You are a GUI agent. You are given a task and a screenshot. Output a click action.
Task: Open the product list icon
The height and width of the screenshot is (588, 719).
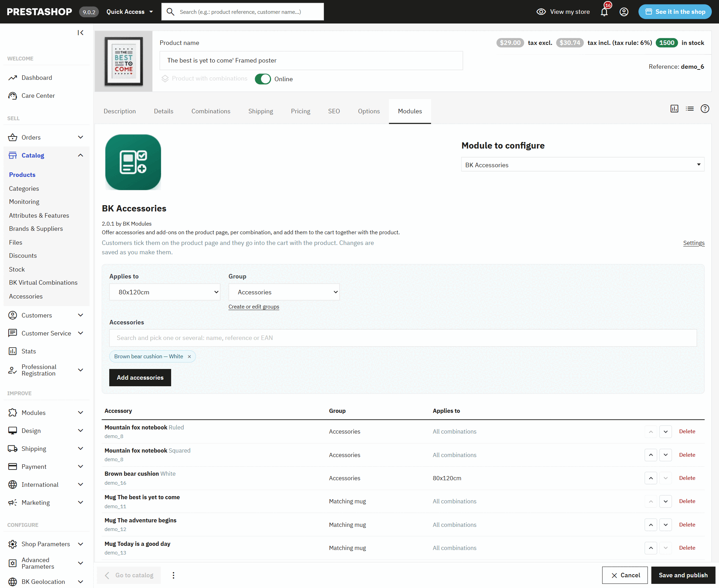click(690, 109)
